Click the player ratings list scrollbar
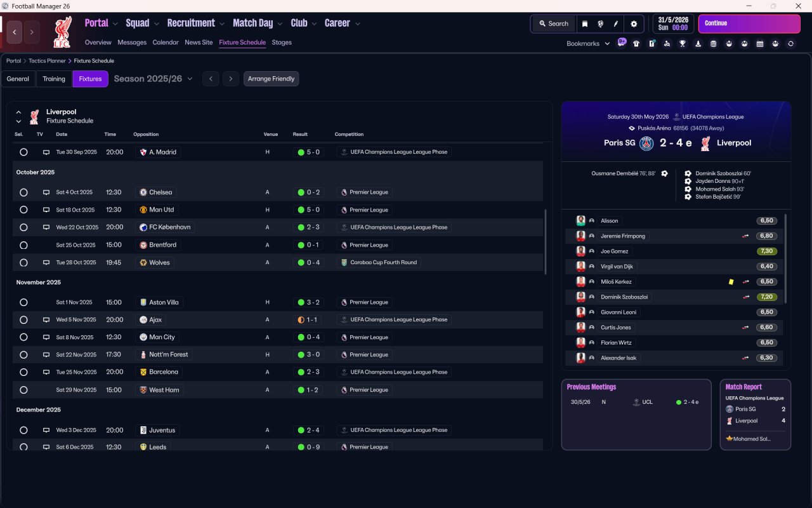Viewport: 812px width, 508px height. coord(786,258)
